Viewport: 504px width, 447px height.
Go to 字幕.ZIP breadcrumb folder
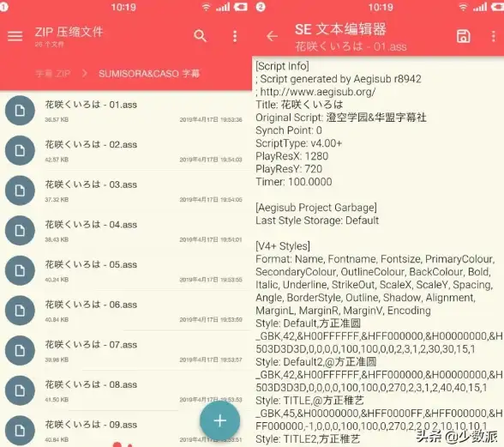53,74
